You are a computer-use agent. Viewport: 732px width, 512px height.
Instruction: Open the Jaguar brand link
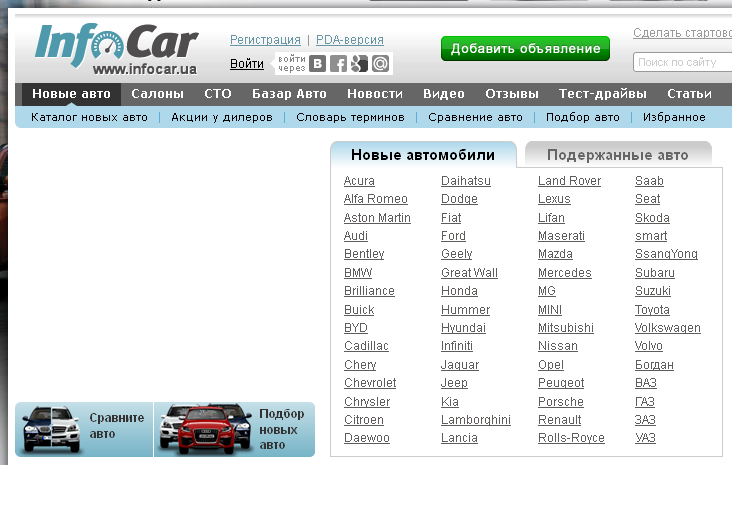tap(460, 365)
